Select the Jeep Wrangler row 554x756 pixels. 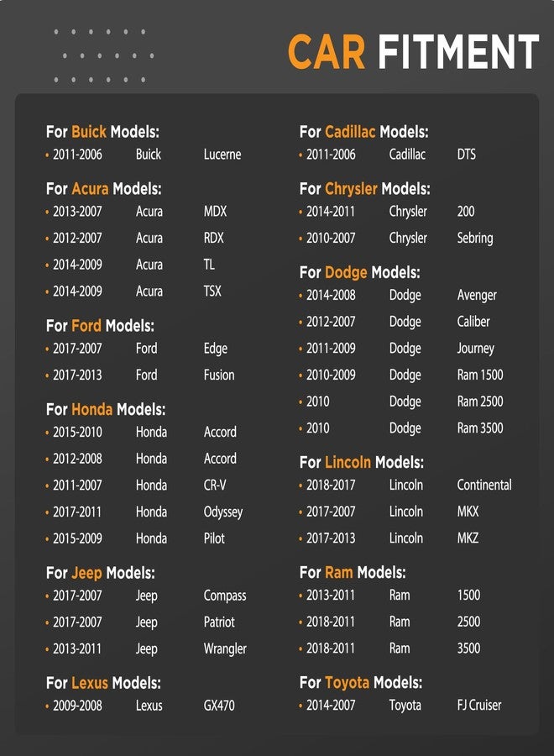(146, 649)
